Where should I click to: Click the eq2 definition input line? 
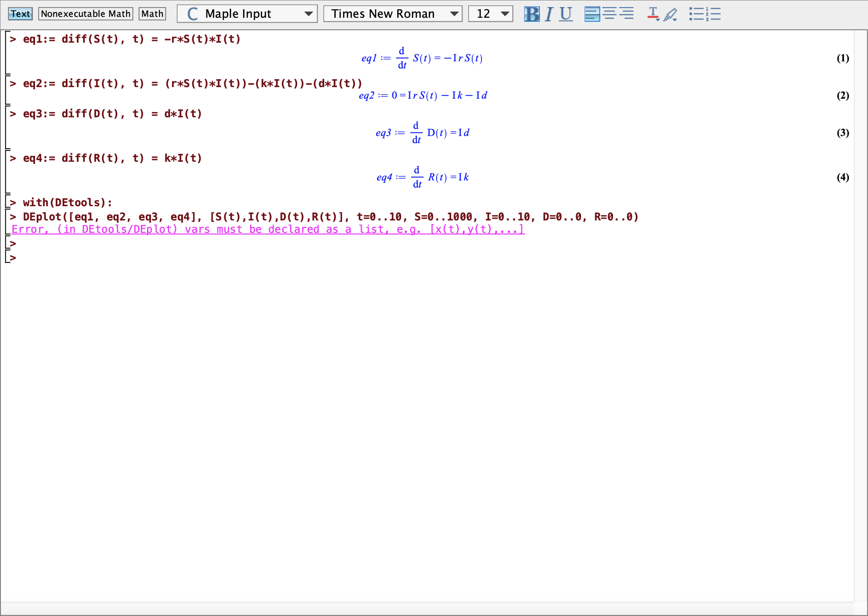click(192, 84)
